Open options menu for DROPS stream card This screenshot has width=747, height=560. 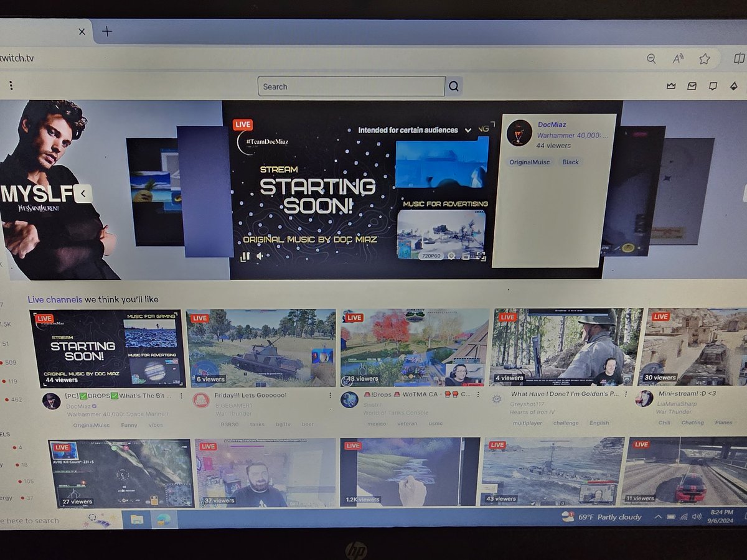click(x=181, y=396)
